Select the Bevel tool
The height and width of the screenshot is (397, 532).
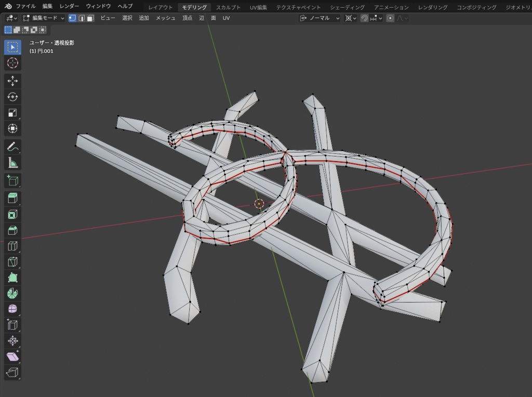(12, 230)
